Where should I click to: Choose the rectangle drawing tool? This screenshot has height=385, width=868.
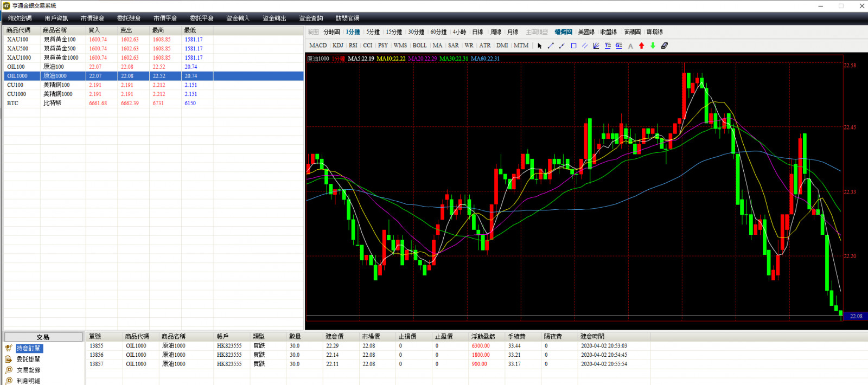573,46
